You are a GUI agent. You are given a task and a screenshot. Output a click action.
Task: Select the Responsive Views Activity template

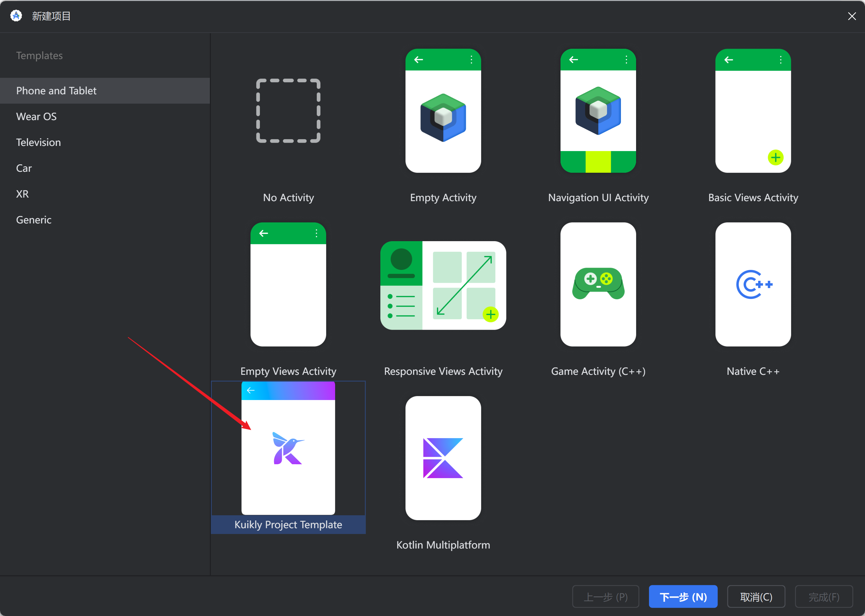click(x=443, y=285)
